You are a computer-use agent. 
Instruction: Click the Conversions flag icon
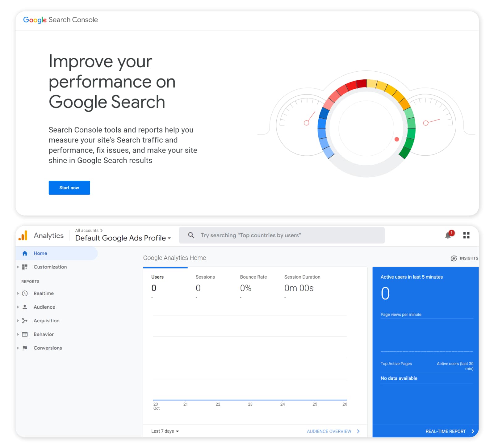25,348
